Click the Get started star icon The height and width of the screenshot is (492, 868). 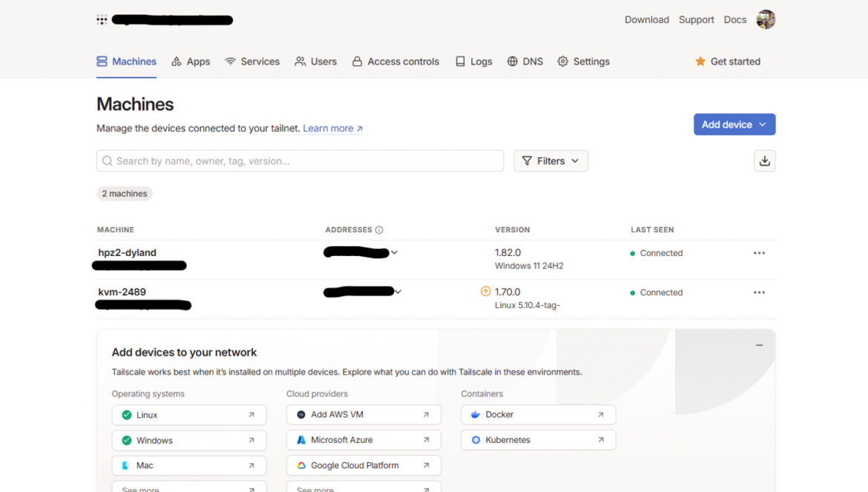[700, 62]
